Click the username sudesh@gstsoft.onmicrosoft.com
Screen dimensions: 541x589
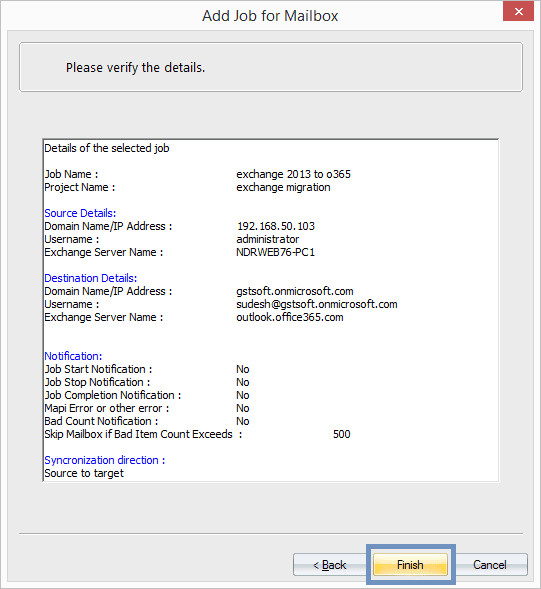[317, 304]
